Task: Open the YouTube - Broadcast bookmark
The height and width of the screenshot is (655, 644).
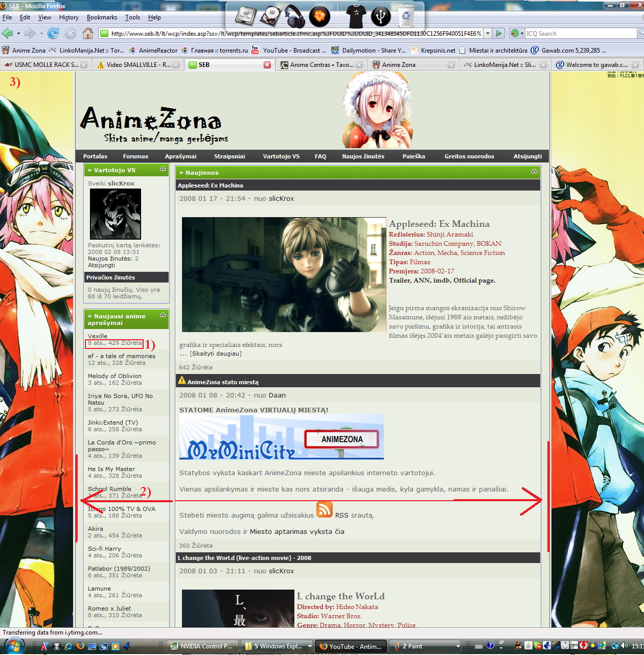Action: coord(289,50)
